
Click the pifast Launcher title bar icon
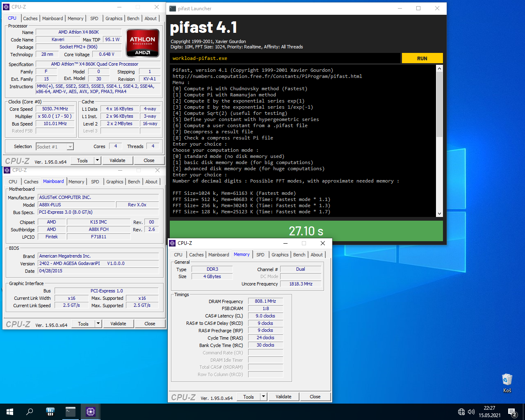(173, 9)
